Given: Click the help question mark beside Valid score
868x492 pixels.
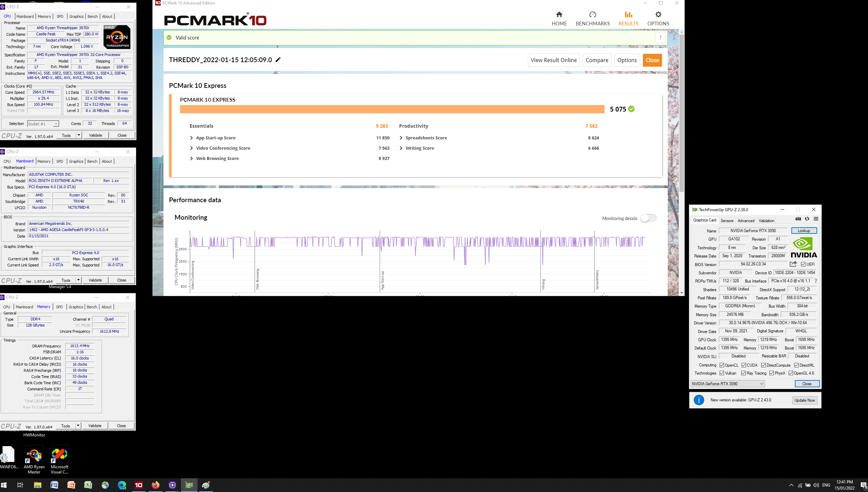Looking at the screenshot, I should click(x=660, y=38).
